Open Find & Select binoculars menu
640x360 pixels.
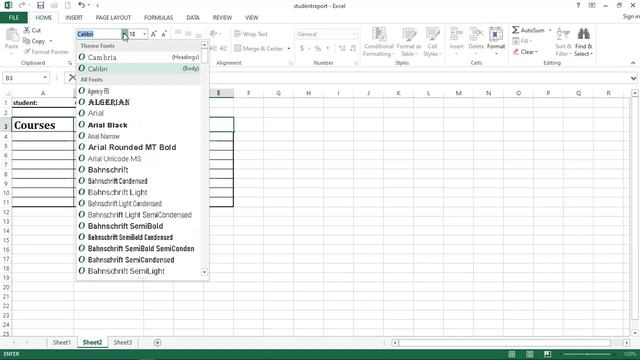click(x=584, y=42)
